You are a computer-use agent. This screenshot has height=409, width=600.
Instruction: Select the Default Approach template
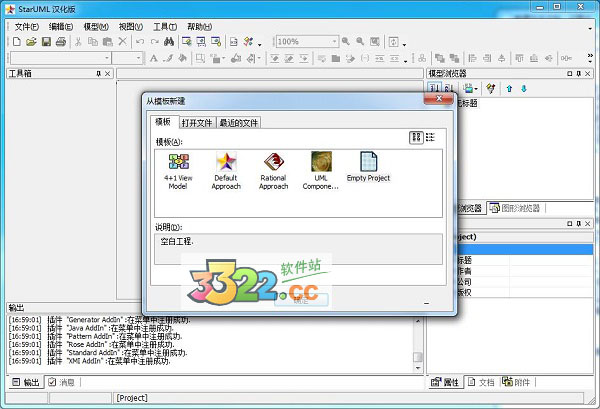[x=226, y=171]
